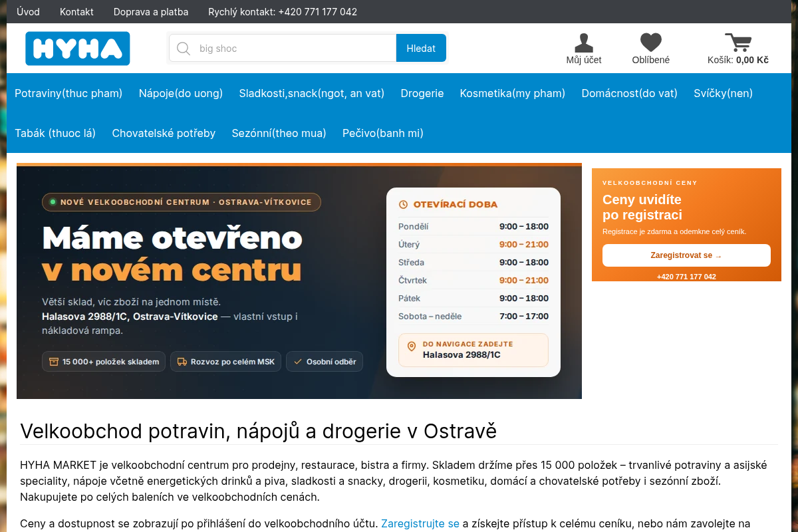
Task: Click the Zaregistrovat se button
Action: tap(686, 255)
